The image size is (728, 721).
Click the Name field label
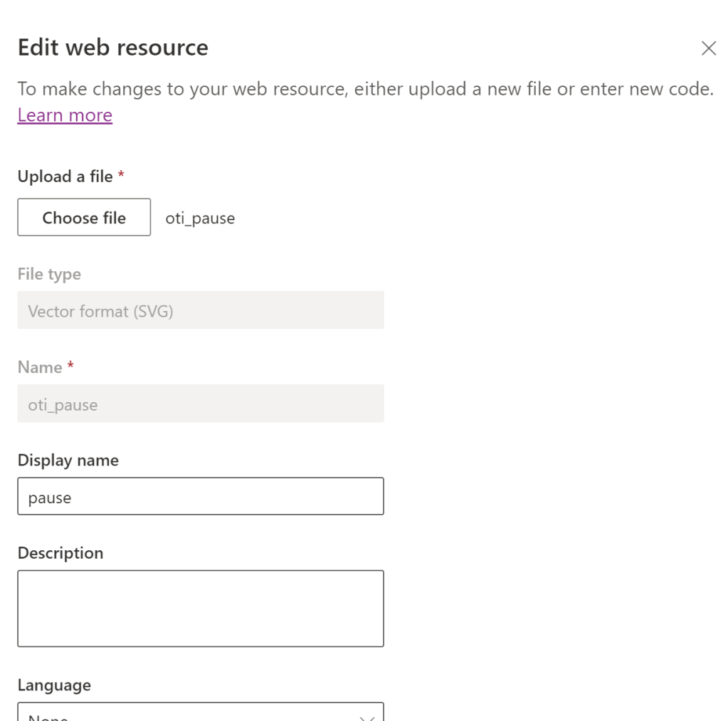(x=40, y=367)
